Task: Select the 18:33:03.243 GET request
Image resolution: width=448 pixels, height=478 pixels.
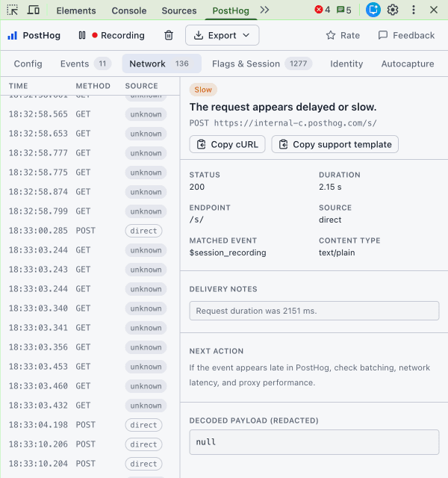Action: pos(90,270)
